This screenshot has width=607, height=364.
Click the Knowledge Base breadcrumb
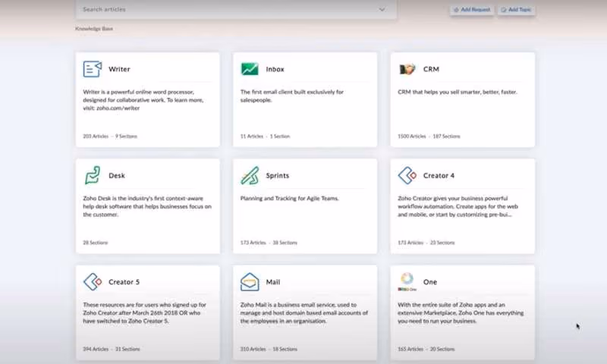[94, 29]
